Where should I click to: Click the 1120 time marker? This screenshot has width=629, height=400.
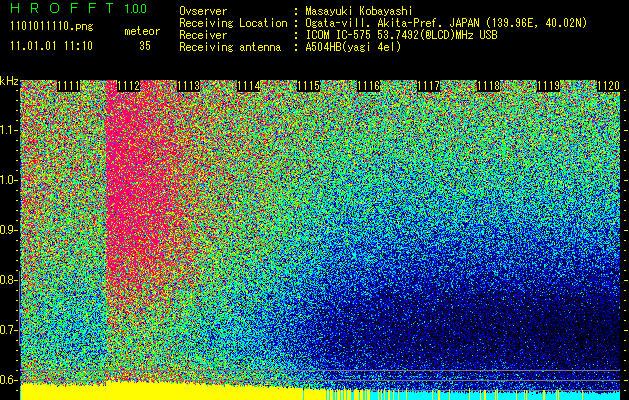(x=609, y=86)
